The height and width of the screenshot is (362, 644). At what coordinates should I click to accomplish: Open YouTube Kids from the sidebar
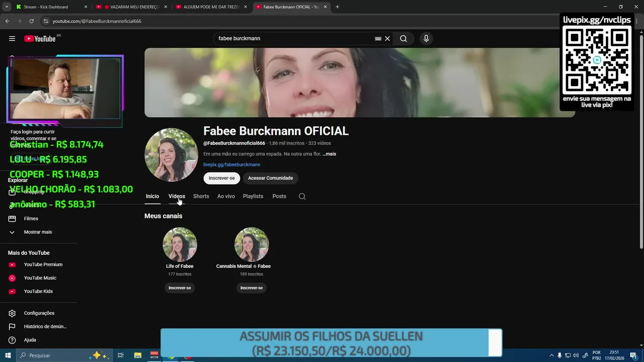(x=38, y=292)
